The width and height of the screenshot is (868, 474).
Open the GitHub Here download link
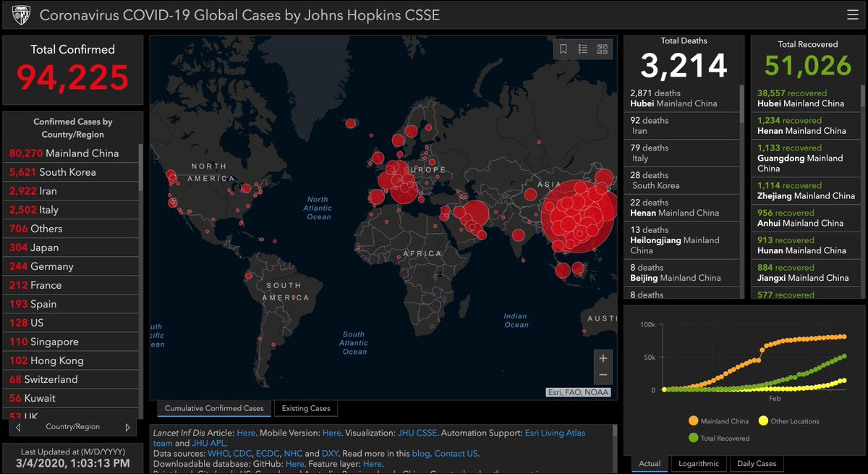point(294,464)
